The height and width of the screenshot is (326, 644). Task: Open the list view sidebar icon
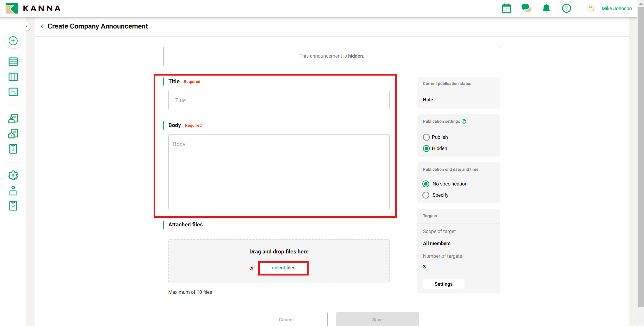[x=13, y=62]
